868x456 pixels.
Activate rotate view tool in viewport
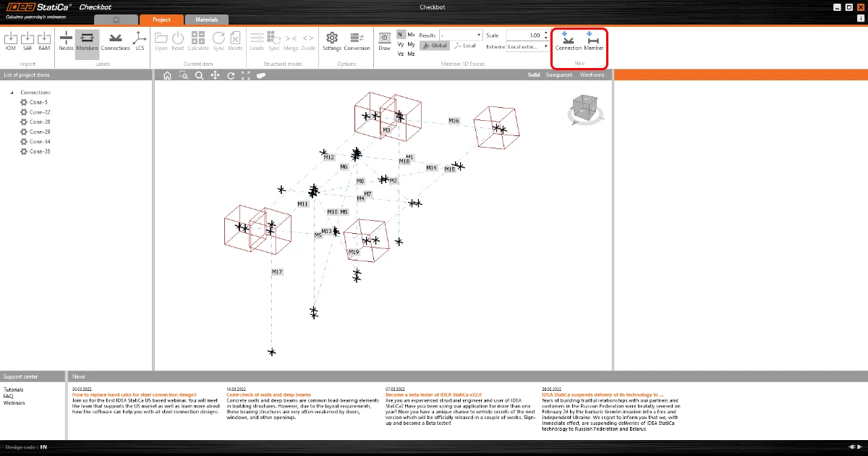coord(231,75)
